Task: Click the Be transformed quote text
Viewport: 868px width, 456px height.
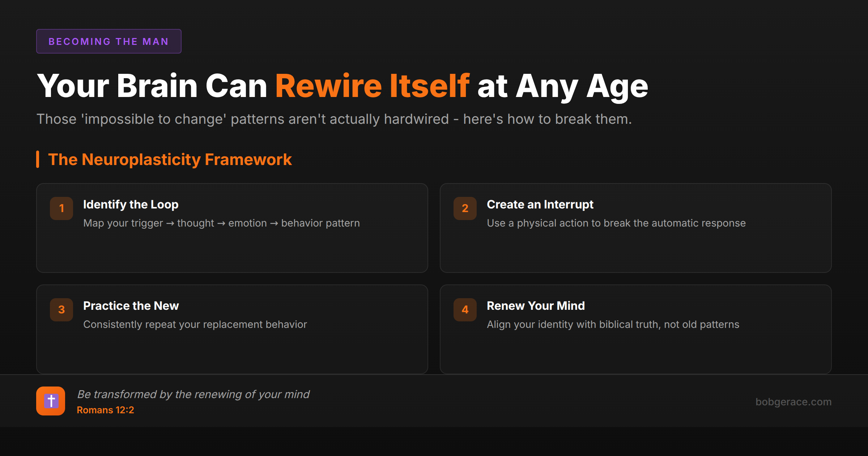Action: [x=193, y=394]
